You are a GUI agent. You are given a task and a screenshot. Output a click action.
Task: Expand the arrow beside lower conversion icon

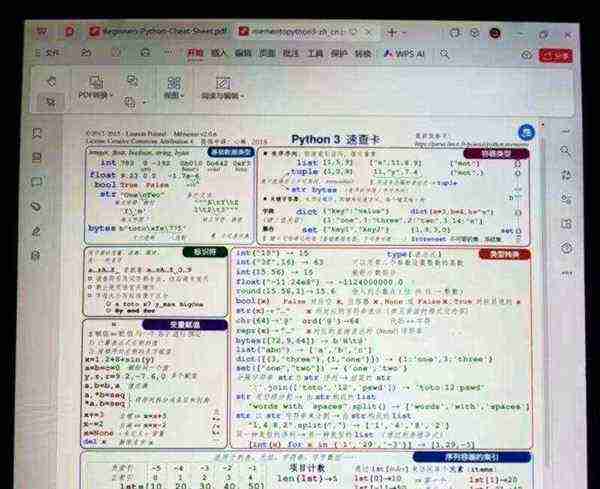[x=145, y=103]
